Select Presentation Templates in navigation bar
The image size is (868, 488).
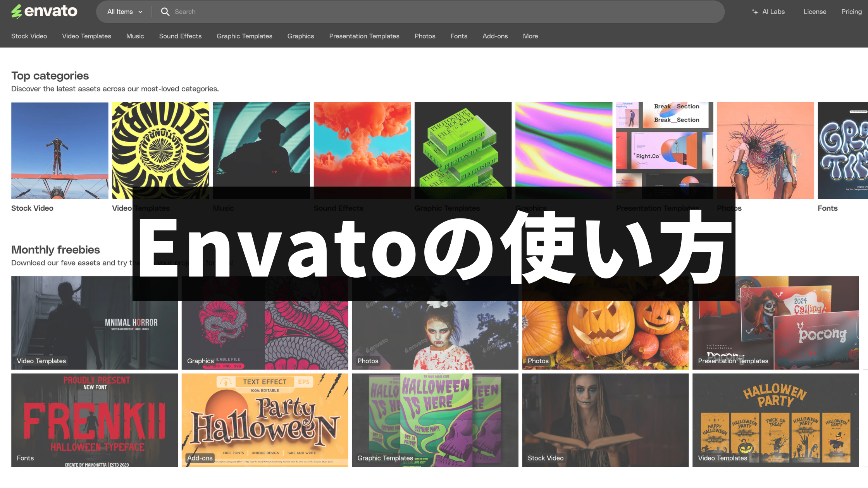[364, 36]
